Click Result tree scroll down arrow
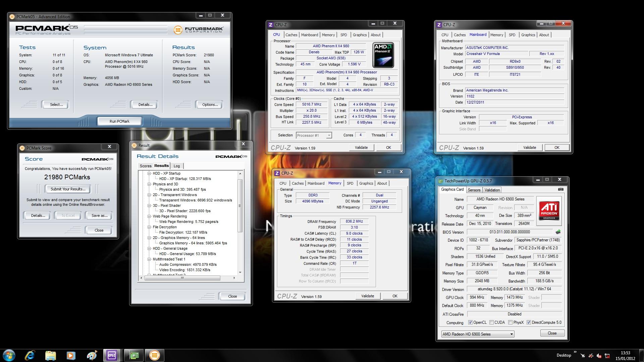Image resolution: width=644 pixels, height=362 pixels. pos(240,272)
